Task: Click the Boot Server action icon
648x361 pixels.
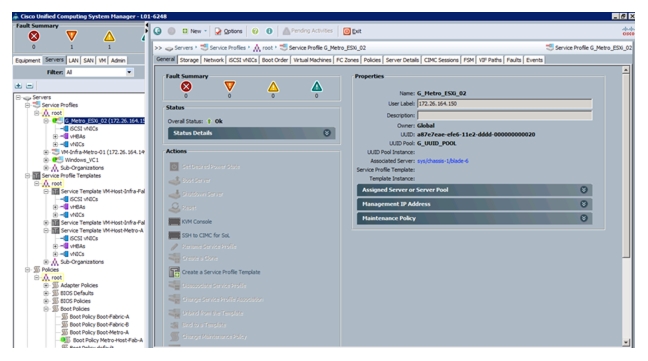Action: pyautogui.click(x=174, y=180)
